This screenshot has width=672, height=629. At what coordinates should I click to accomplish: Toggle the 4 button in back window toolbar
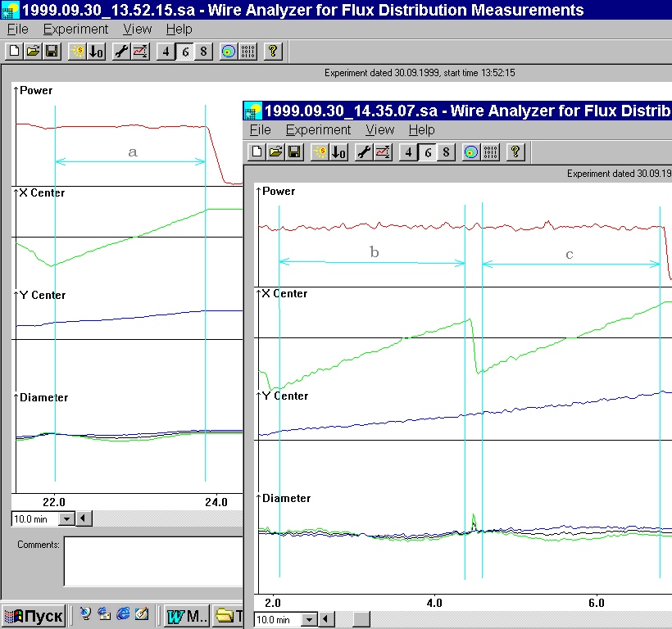click(x=166, y=52)
